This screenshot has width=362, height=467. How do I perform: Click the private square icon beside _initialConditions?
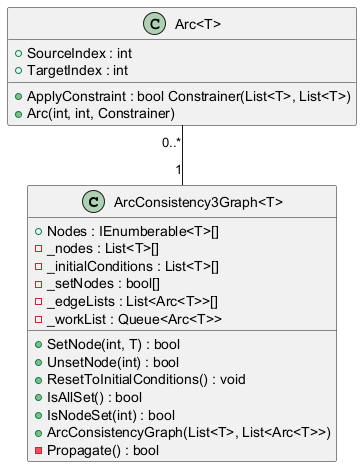[39, 266]
